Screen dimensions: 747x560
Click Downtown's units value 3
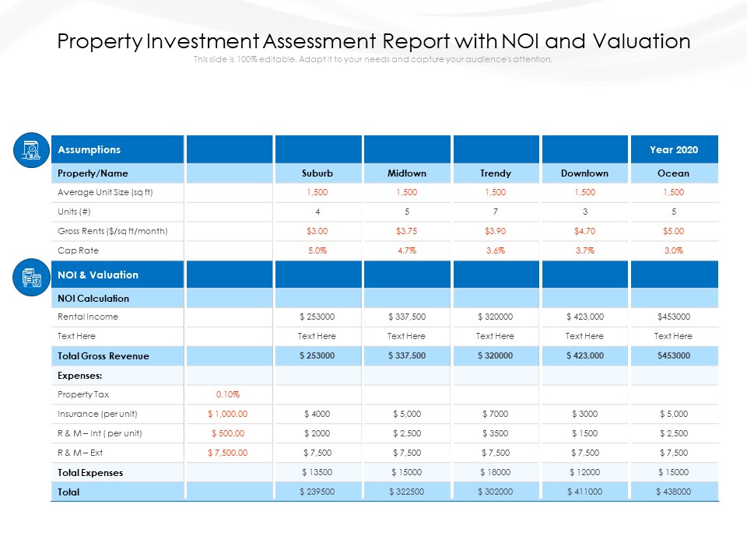coord(585,212)
